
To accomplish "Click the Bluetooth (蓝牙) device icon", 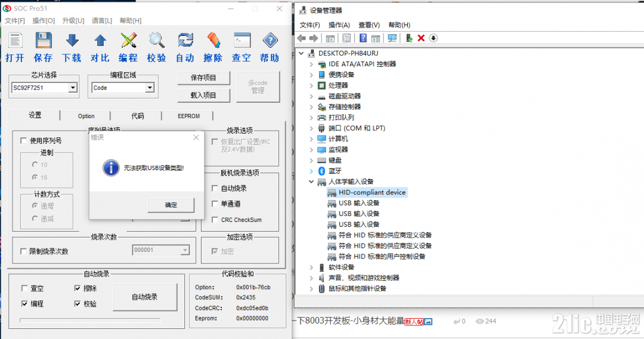I will click(x=321, y=171).
